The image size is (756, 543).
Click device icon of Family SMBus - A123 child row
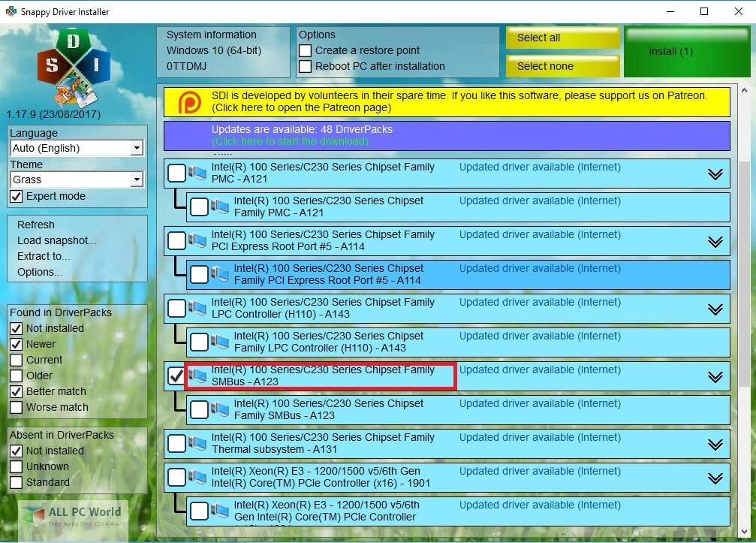[x=220, y=409]
